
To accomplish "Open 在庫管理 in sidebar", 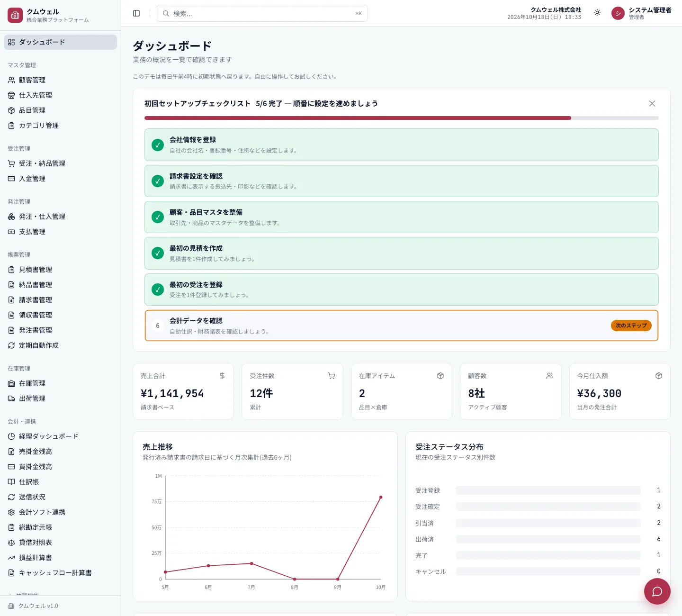I will [60, 383].
